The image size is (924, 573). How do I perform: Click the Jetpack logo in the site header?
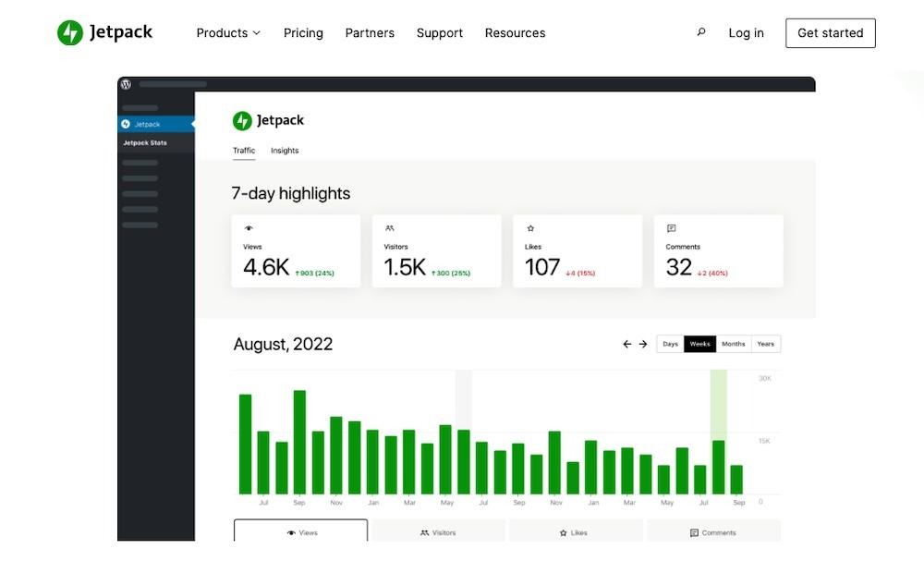click(x=105, y=32)
